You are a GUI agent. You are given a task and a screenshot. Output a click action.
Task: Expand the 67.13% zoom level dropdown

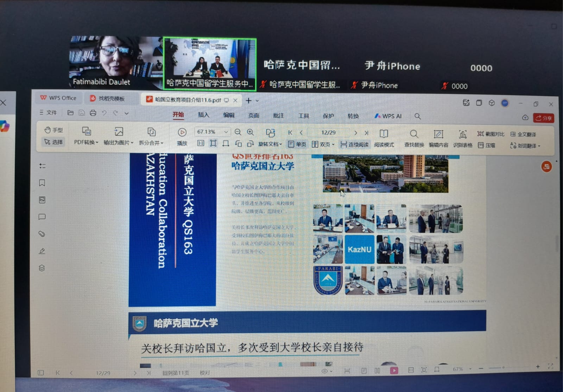click(226, 132)
